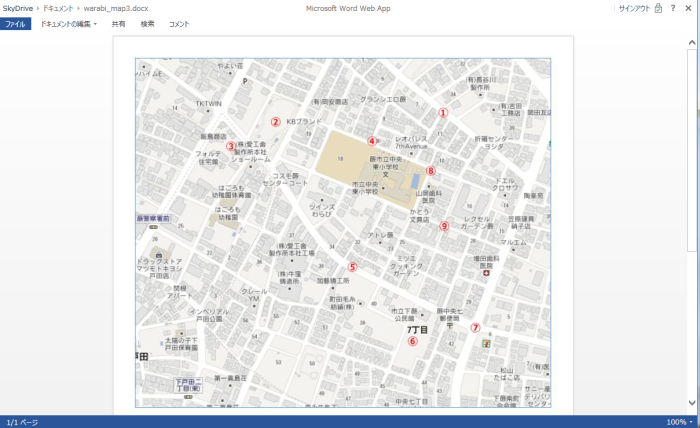The image size is (700, 428).
Task: Click the popout document icon beside sign-out
Action: [659, 8]
